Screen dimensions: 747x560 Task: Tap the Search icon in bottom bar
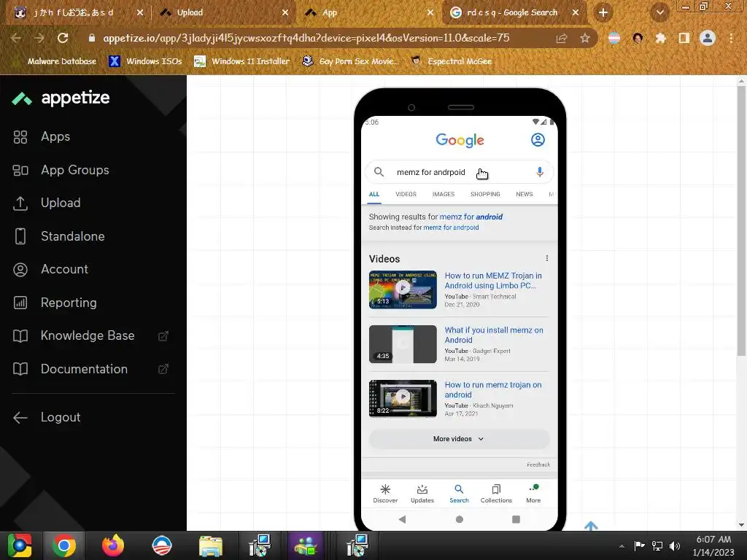click(x=460, y=494)
